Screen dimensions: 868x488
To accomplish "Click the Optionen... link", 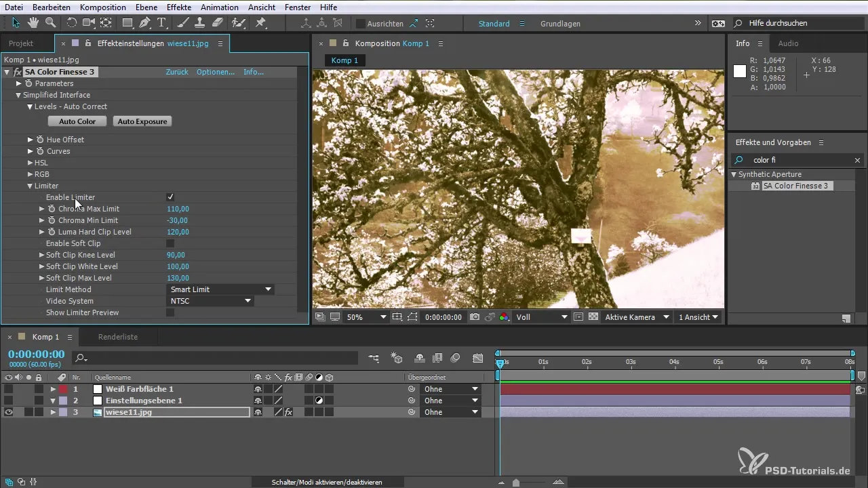I will coord(216,72).
